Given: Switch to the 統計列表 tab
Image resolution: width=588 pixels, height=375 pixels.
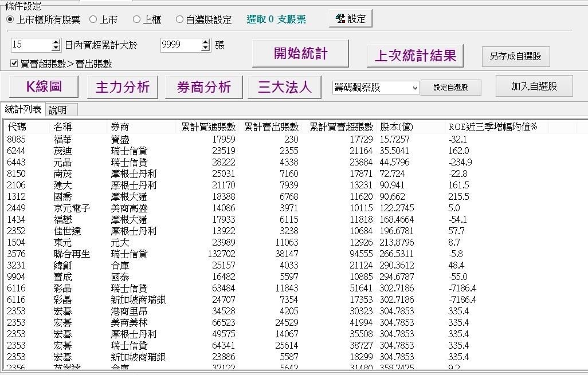Looking at the screenshot, I should (23, 109).
